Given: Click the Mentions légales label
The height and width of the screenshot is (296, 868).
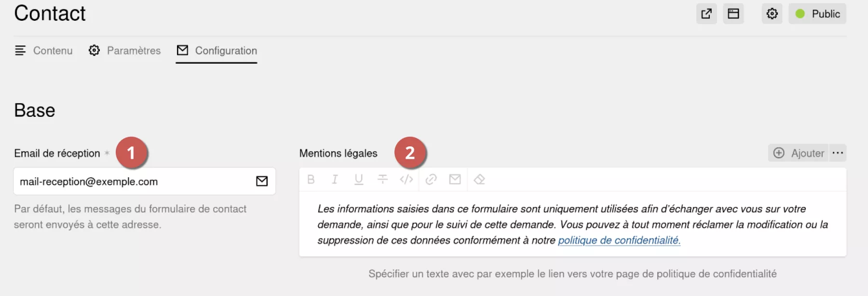Looking at the screenshot, I should tap(338, 153).
